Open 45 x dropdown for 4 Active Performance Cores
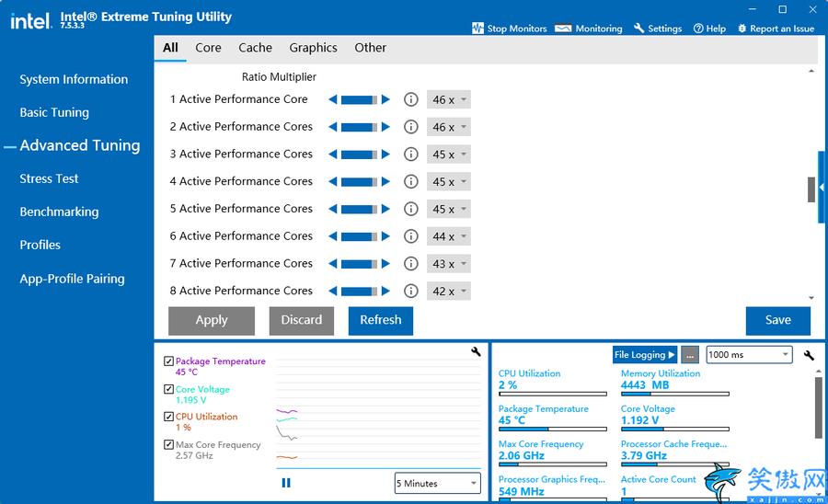 pyautogui.click(x=448, y=181)
